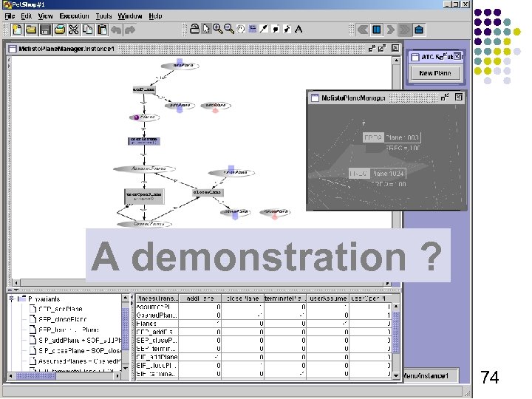532x399 pixels.
Task: Toggle the padlock lock tool
Action: coord(194,29)
